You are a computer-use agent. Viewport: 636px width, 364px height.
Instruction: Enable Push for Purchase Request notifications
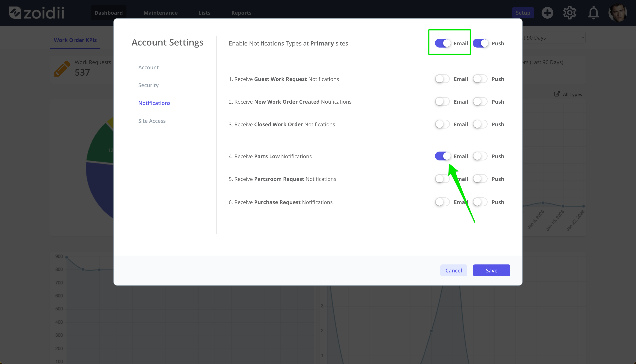point(480,202)
